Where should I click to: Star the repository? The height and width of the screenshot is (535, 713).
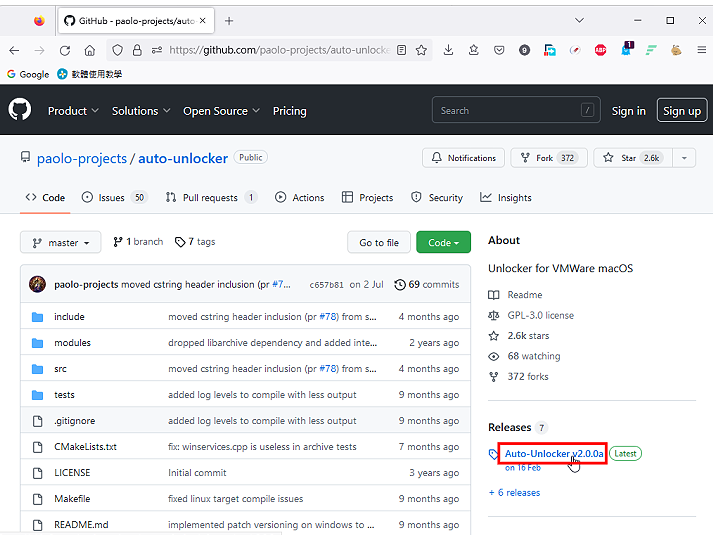633,158
